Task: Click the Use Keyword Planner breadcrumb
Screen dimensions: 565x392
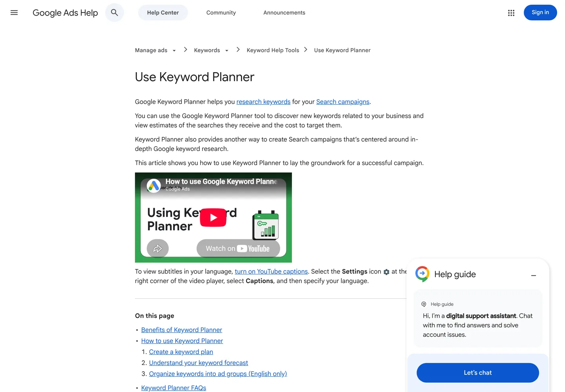Action: (x=342, y=50)
